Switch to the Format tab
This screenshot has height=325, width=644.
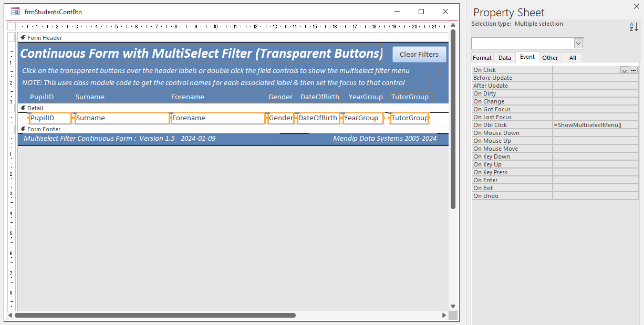click(x=482, y=58)
